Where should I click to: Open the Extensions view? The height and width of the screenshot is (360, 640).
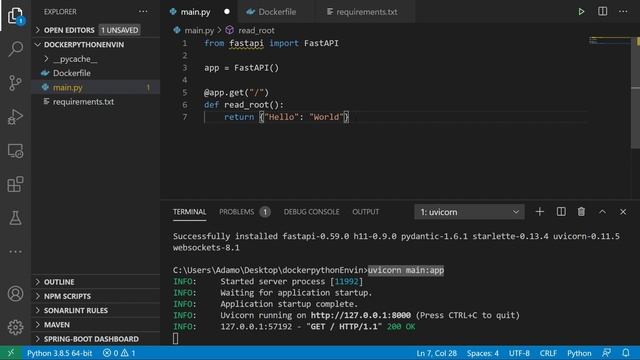pyautogui.click(x=16, y=184)
